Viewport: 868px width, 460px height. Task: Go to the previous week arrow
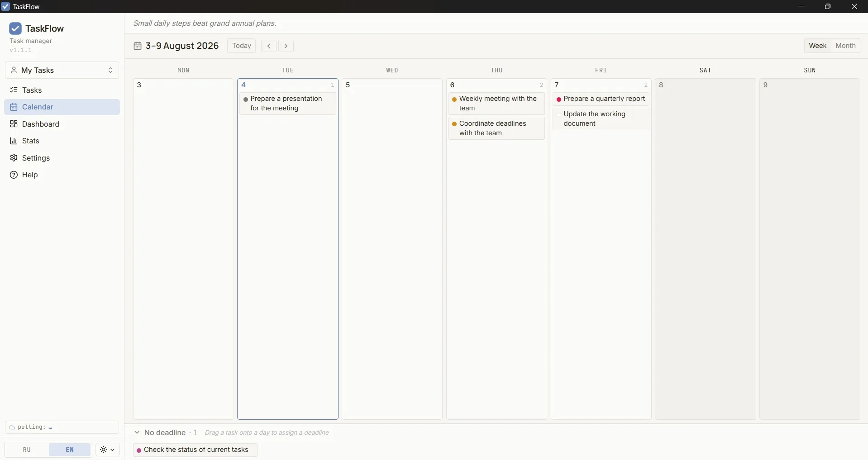(x=269, y=46)
